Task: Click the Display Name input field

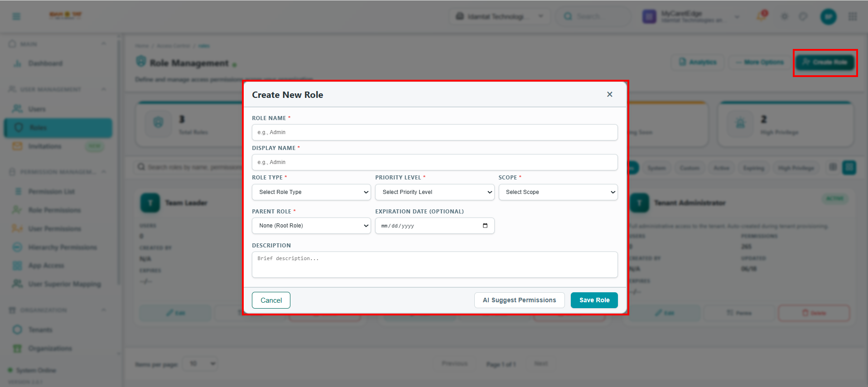Action: pyautogui.click(x=434, y=162)
